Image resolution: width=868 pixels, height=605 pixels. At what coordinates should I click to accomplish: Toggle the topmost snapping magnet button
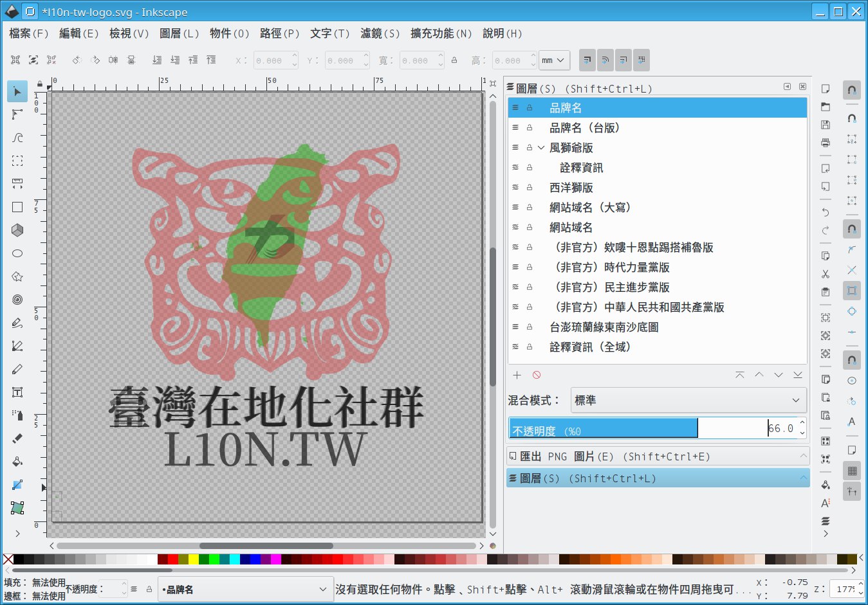(x=852, y=91)
